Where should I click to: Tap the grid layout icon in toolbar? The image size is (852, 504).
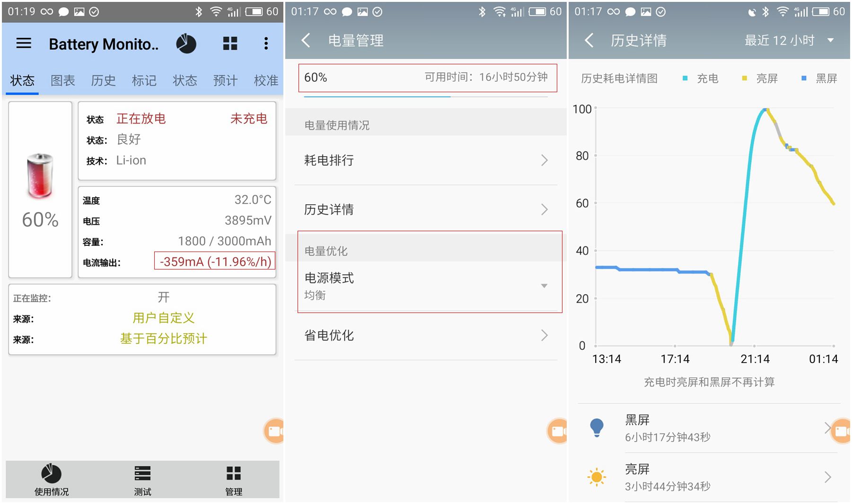[x=230, y=43]
